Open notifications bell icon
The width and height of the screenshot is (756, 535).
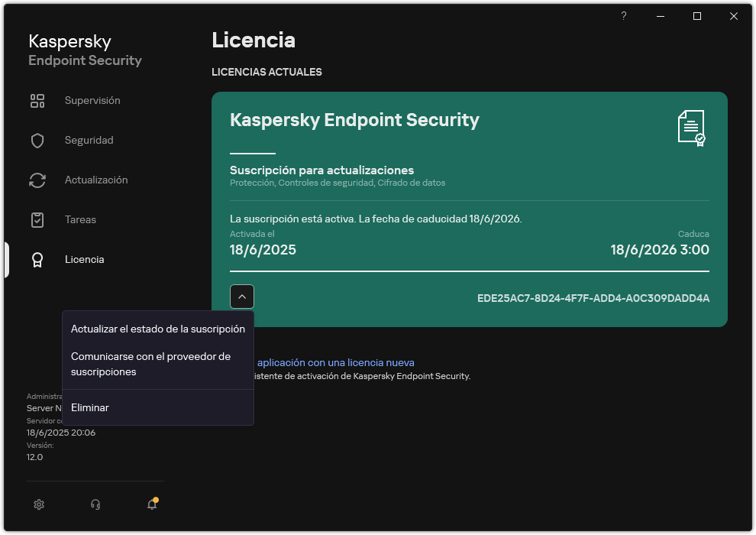(153, 504)
